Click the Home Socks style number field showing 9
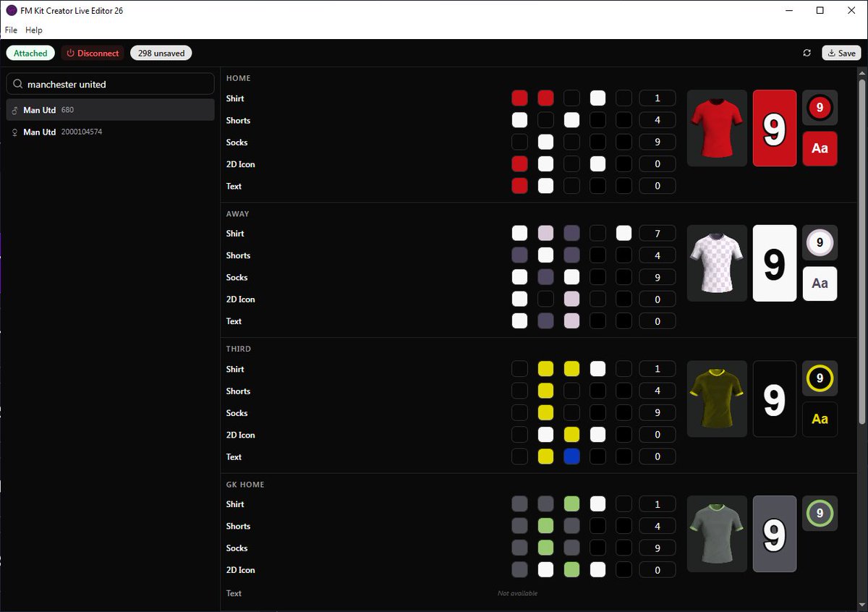868x612 pixels. (658, 142)
